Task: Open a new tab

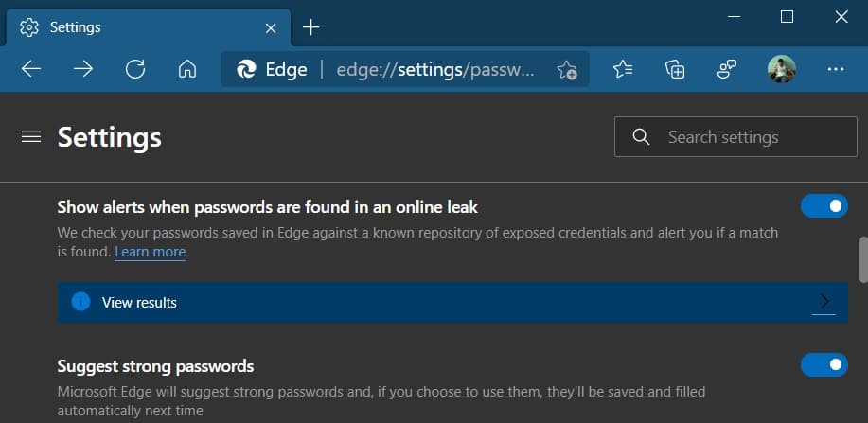Action: 310,27
